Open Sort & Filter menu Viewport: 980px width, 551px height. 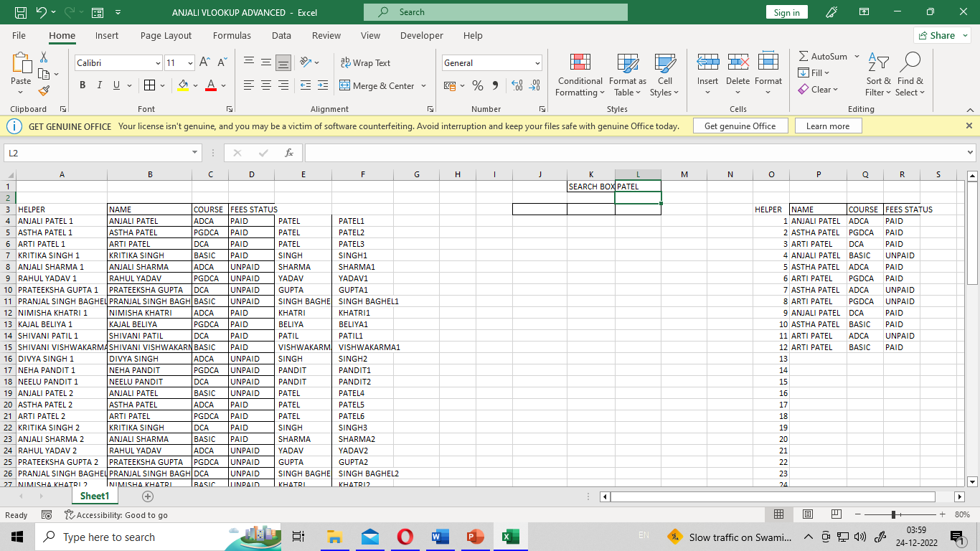pyautogui.click(x=878, y=75)
